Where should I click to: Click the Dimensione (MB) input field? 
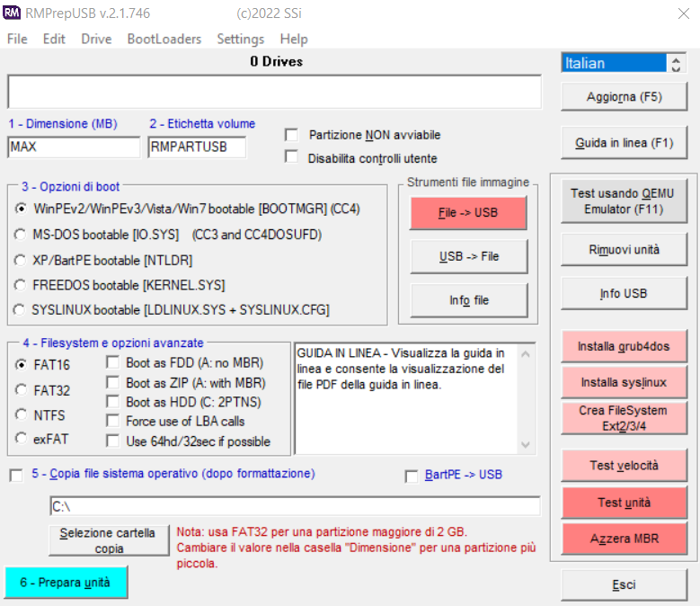click(x=74, y=147)
